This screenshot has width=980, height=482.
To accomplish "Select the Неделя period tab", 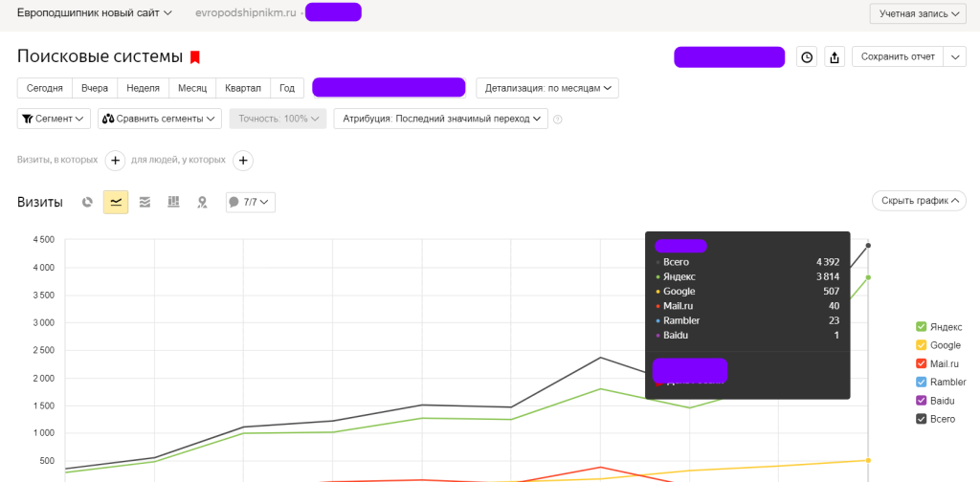I will [141, 88].
